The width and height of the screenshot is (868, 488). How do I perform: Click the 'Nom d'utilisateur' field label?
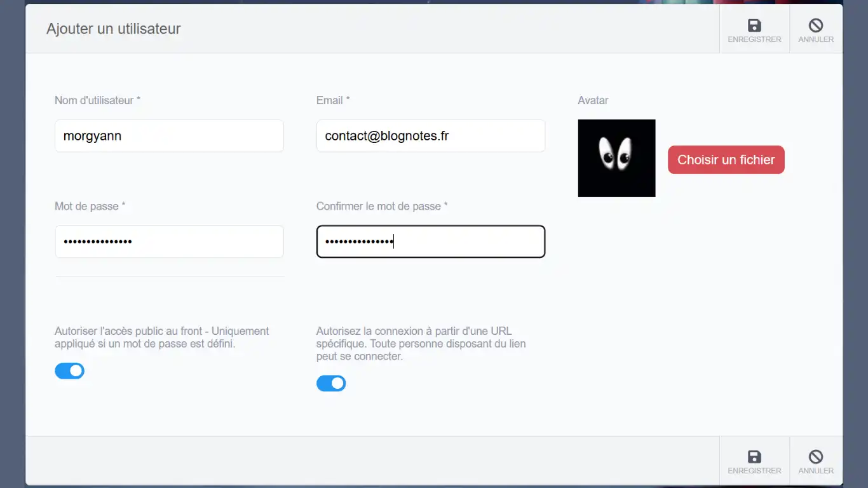click(x=97, y=100)
